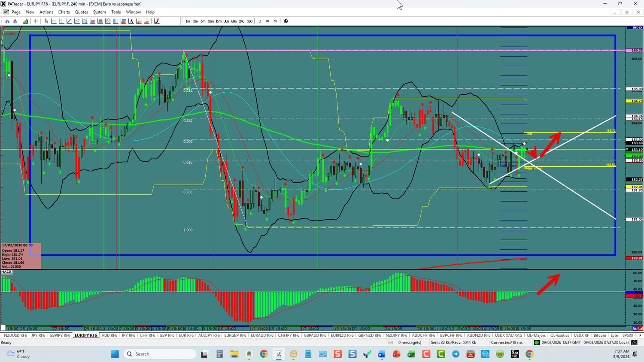The width and height of the screenshot is (644, 362).
Task: Open File Explorer from the taskbar
Action: pos(234,354)
